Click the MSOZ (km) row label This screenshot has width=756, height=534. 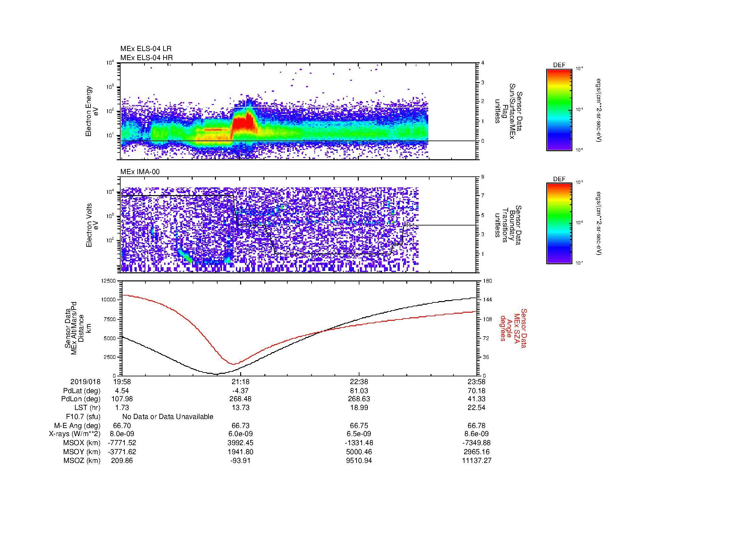pos(82,461)
